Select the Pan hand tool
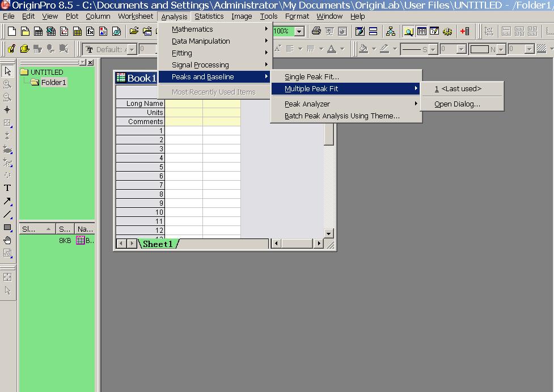This screenshot has height=392, width=554. (x=7, y=240)
